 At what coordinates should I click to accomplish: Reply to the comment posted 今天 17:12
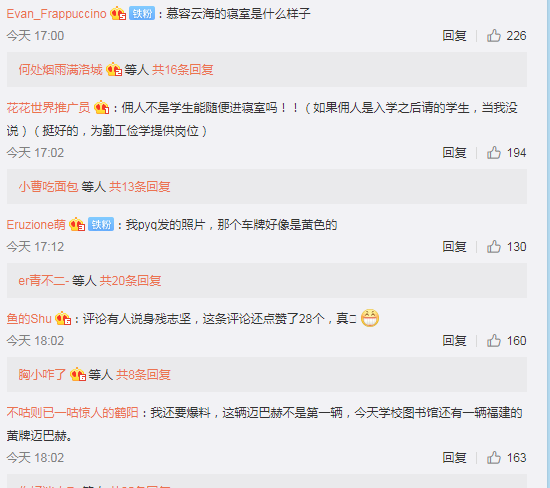click(454, 247)
